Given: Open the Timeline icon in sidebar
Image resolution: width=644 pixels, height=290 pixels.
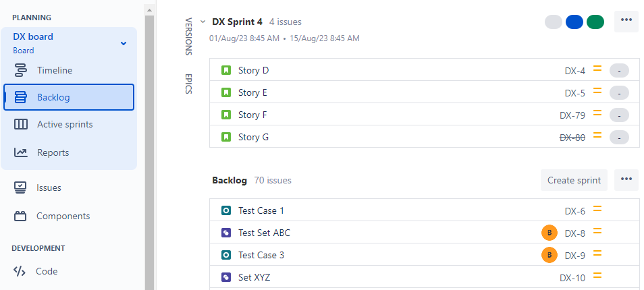Looking at the screenshot, I should point(21,70).
